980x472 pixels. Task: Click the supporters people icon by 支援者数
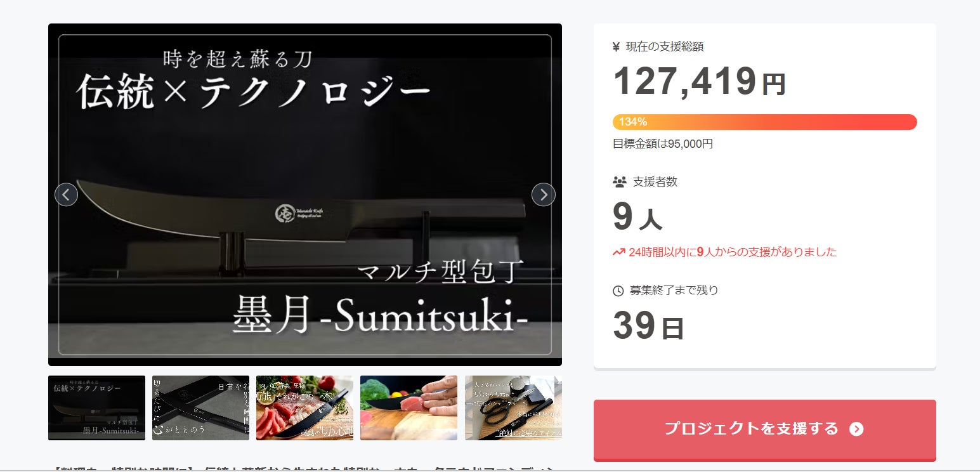[x=620, y=182]
